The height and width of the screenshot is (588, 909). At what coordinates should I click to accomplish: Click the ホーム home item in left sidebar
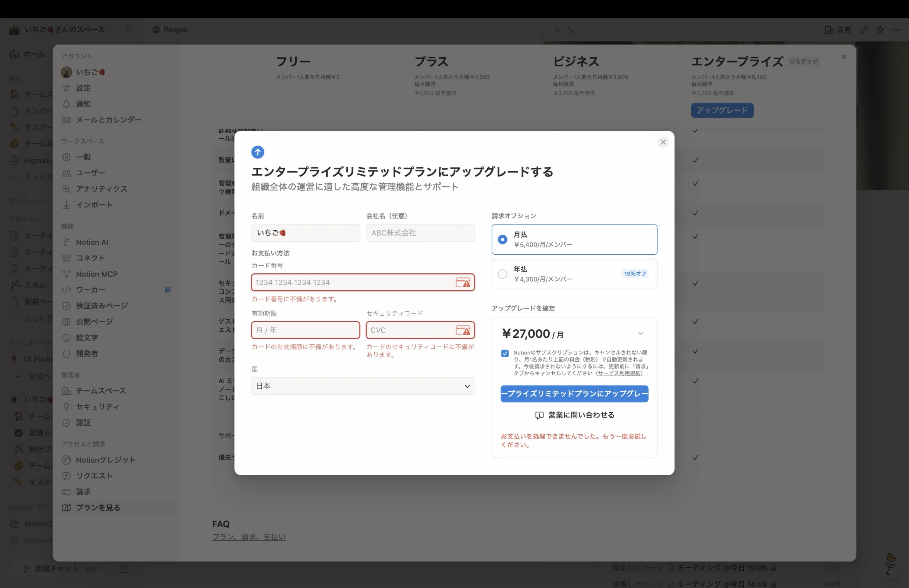(28, 54)
